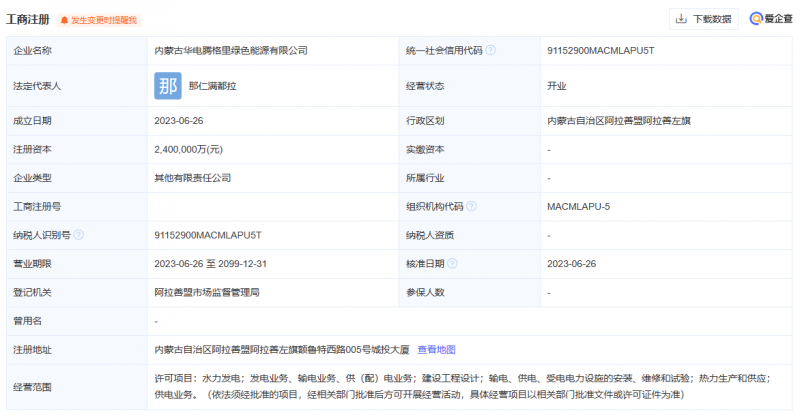
Task: Click the 注册资本 label cell
Action: pyautogui.click(x=77, y=150)
